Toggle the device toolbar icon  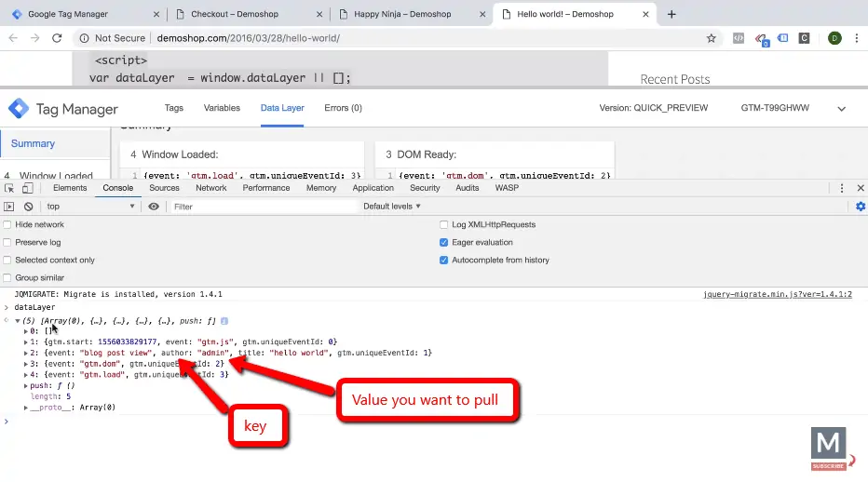click(x=27, y=188)
